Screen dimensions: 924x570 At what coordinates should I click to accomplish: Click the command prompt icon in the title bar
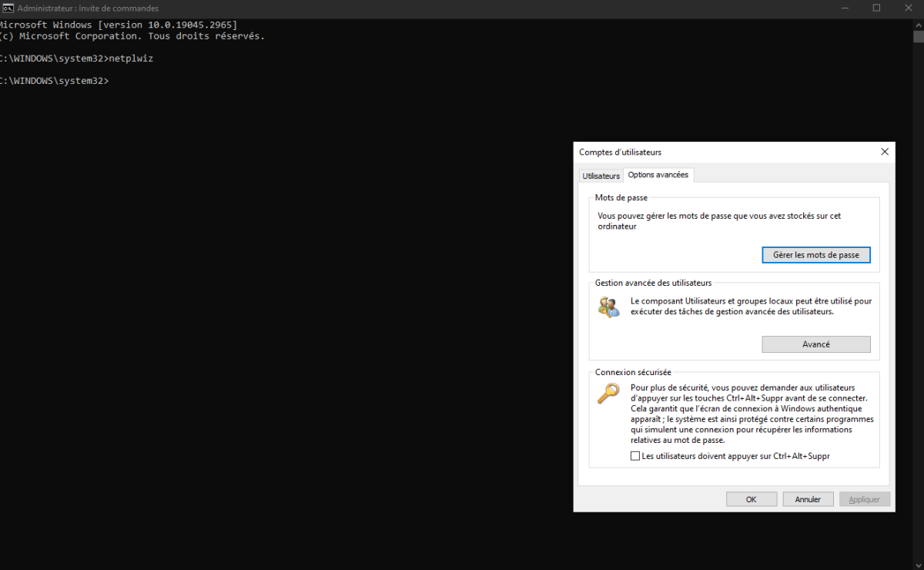coord(8,8)
